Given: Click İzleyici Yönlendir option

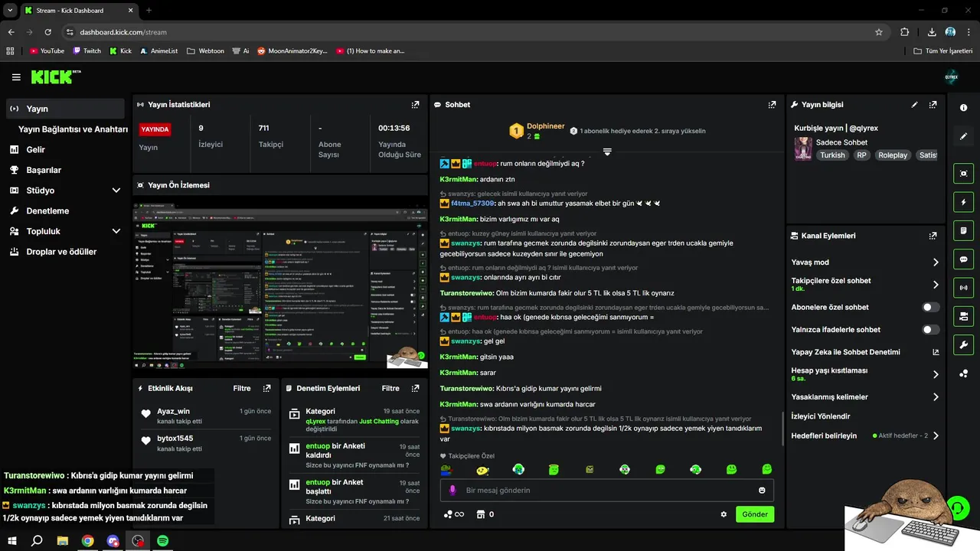Looking at the screenshot, I should coord(821,416).
